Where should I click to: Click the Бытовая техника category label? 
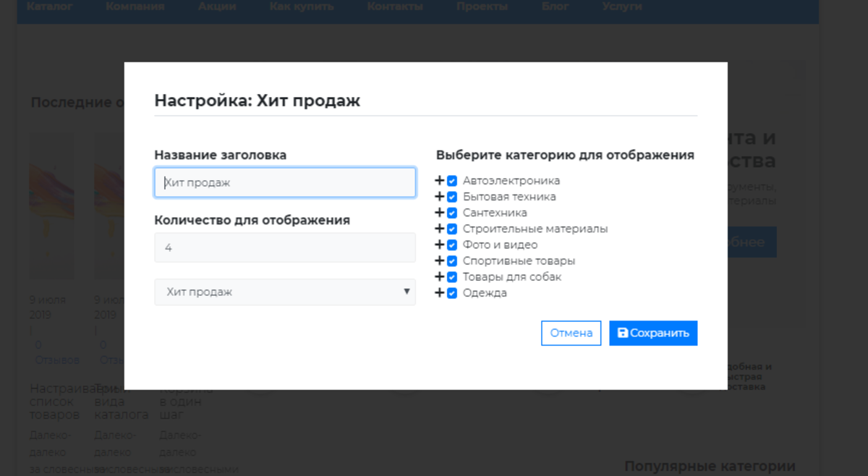[509, 197]
